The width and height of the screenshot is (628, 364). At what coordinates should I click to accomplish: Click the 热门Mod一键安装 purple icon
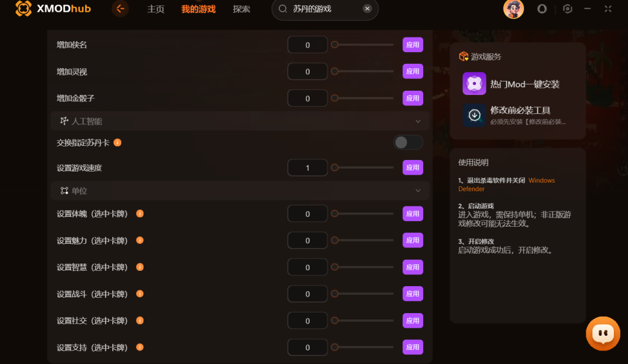click(x=474, y=83)
